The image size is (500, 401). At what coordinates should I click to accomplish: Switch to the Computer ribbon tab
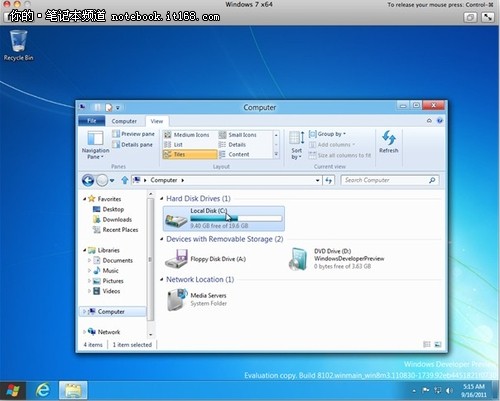click(x=124, y=121)
